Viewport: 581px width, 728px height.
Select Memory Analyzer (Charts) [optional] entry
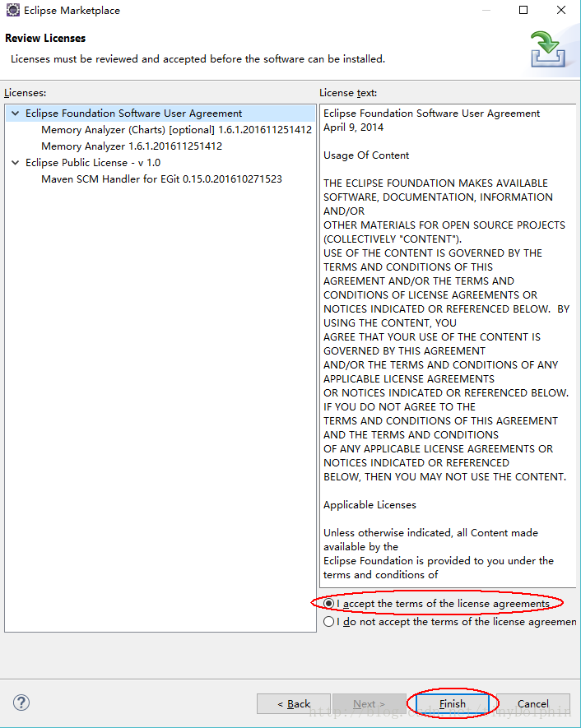coord(176,129)
